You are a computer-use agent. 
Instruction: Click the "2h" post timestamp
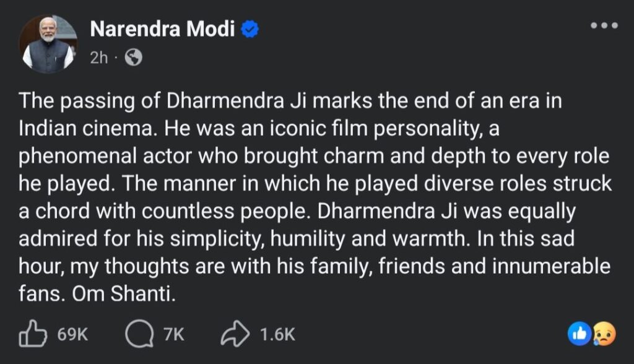99,58
